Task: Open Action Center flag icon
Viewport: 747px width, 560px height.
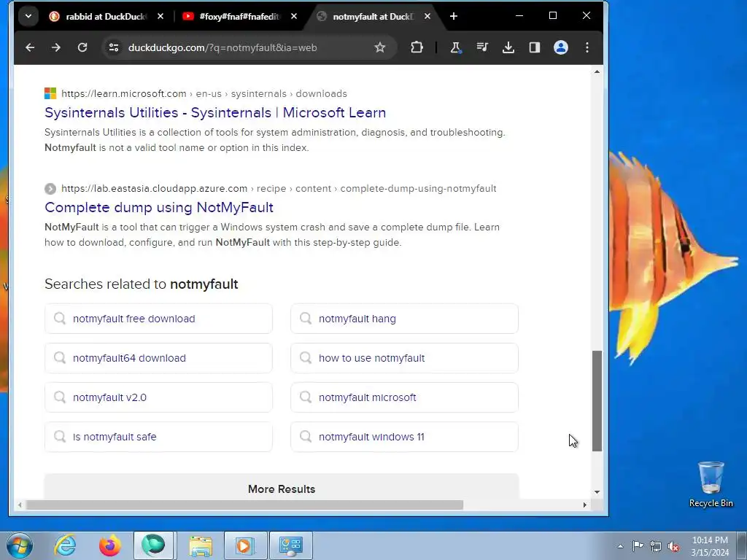Action: [x=638, y=545]
